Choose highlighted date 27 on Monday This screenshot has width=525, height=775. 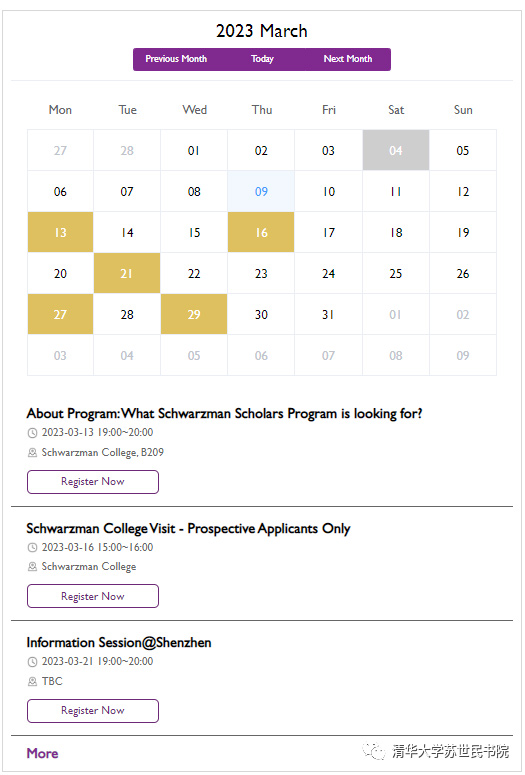coord(60,314)
